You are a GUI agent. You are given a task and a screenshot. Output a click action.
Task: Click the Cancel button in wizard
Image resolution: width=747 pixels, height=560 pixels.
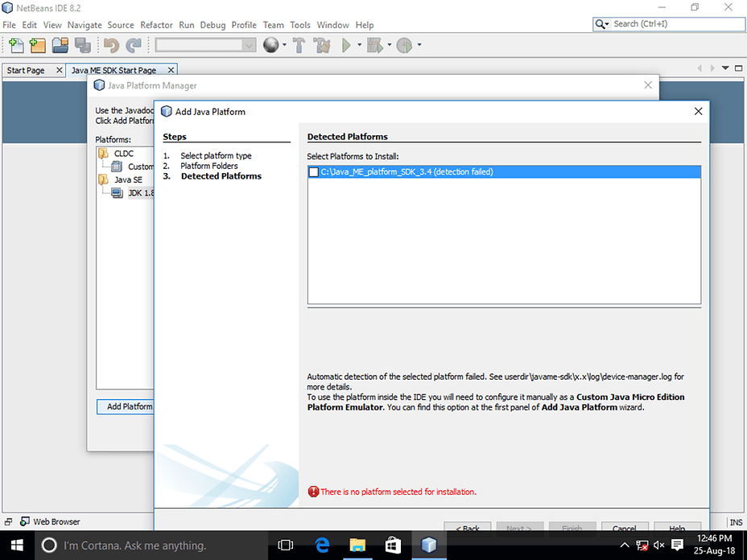(625, 528)
